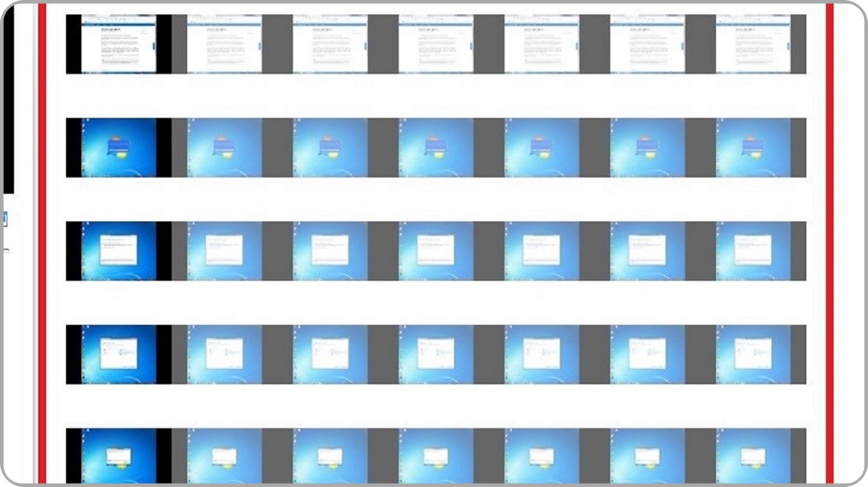Image resolution: width=868 pixels, height=487 pixels.
Task: Choose the third small-dialog thumbnail in the bottom row
Action: click(330, 456)
